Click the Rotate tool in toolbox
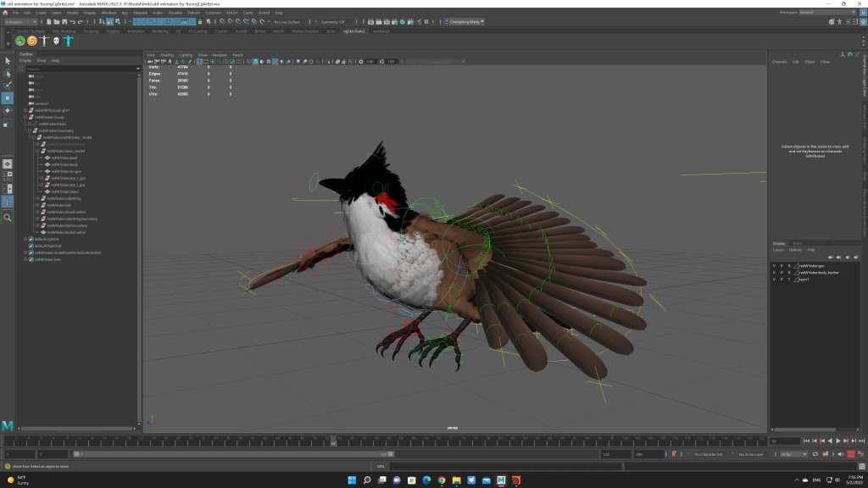The image size is (868, 488). (8, 110)
